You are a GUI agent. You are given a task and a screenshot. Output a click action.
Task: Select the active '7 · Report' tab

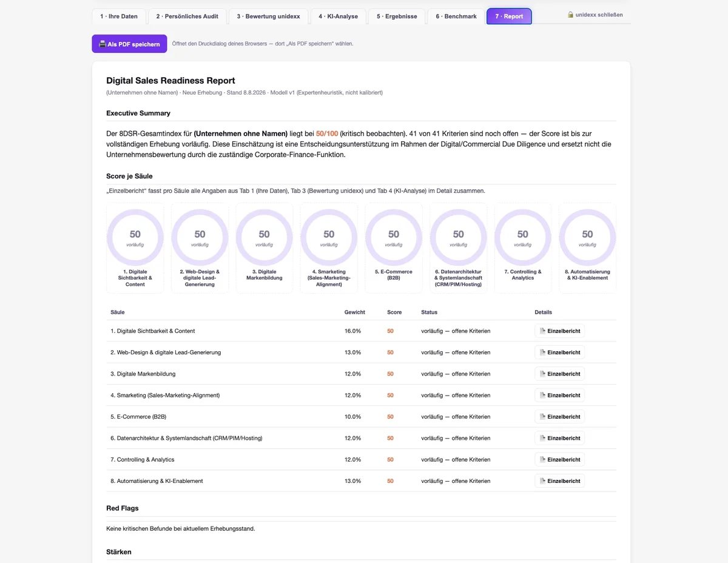509,16
